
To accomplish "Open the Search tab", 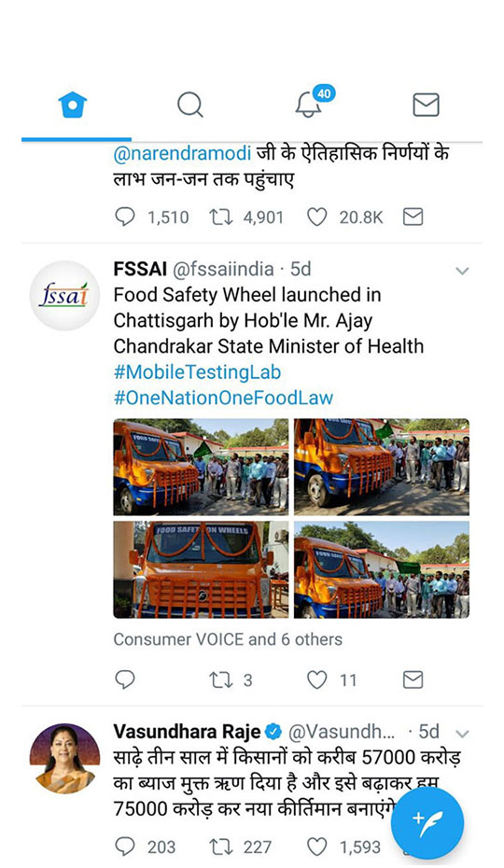I will (190, 105).
